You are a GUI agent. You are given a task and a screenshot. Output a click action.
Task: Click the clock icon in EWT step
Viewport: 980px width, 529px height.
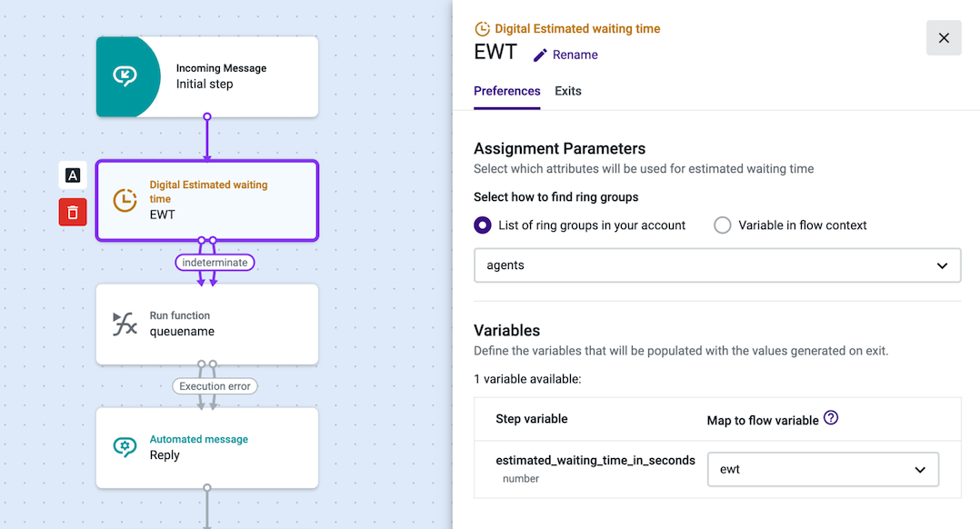(x=125, y=201)
